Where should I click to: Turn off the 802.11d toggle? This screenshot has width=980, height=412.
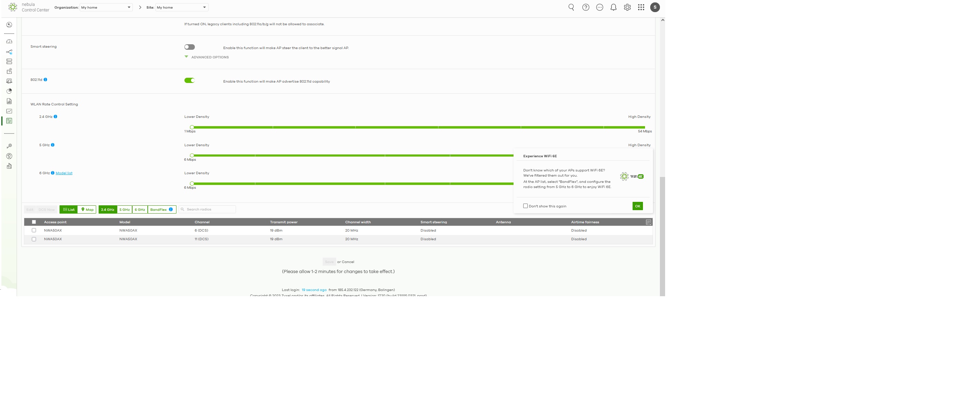click(189, 81)
